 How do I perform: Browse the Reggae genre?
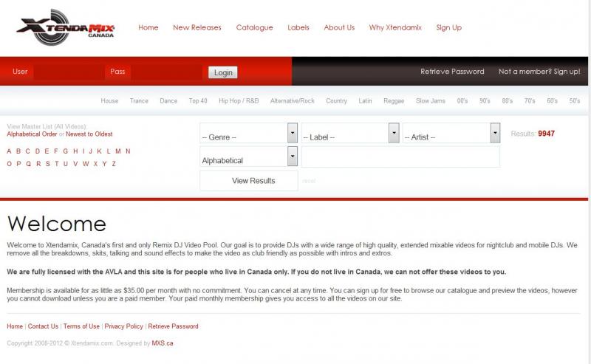(x=394, y=100)
